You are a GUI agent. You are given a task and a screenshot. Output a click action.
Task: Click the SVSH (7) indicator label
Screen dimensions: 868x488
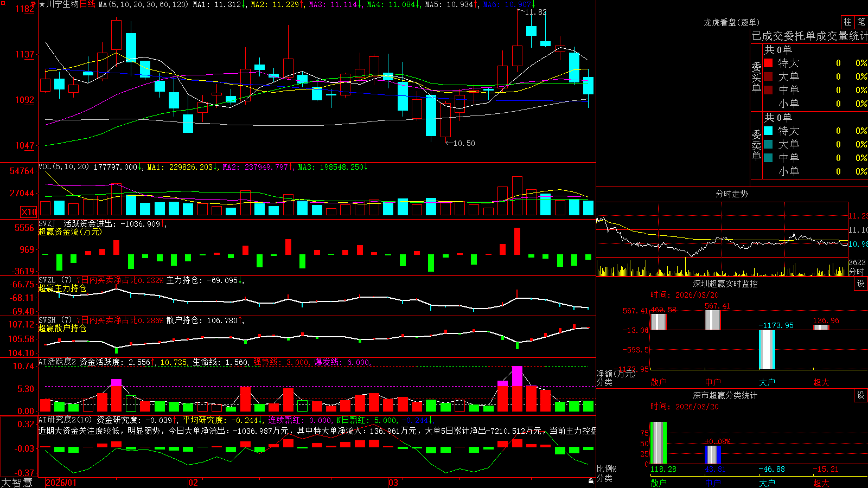pos(55,320)
